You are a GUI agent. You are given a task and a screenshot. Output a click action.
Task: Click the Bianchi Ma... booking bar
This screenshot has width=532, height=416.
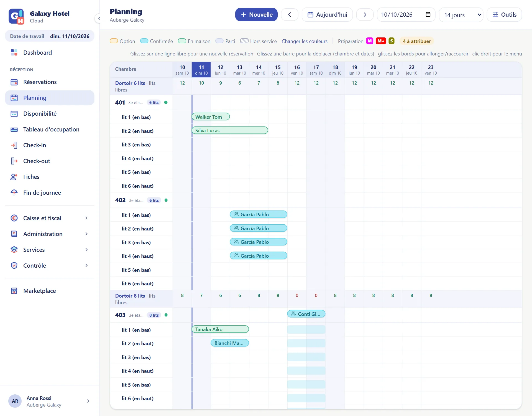pyautogui.click(x=230, y=343)
